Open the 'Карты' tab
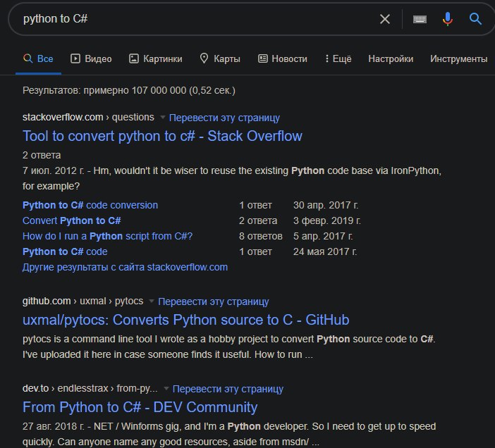 click(x=220, y=58)
